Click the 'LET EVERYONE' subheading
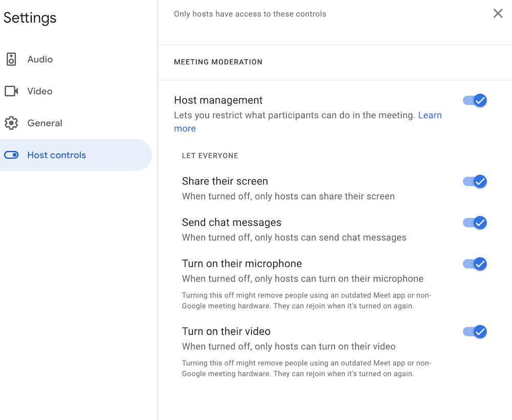The width and height of the screenshot is (512, 420). 210,156
